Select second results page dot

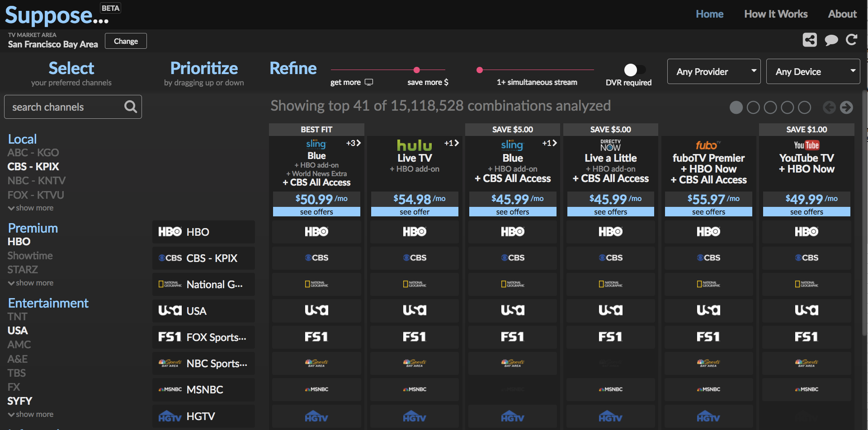point(753,107)
